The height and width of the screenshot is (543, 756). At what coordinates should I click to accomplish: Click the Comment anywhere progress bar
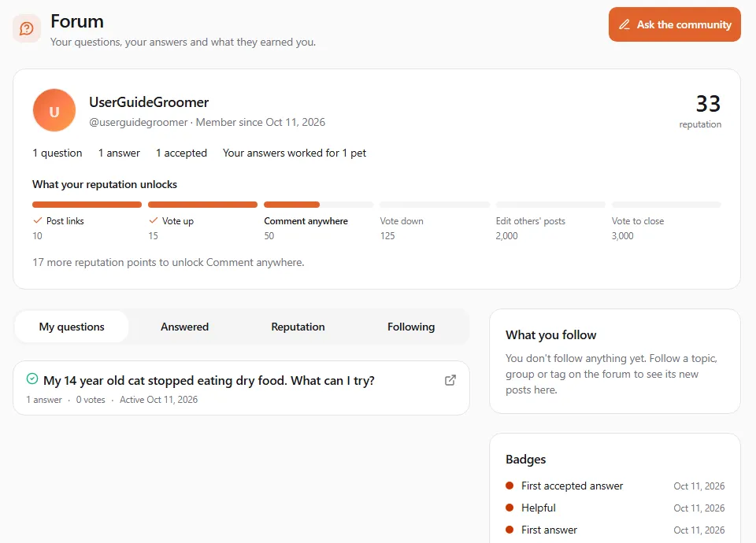(x=319, y=205)
